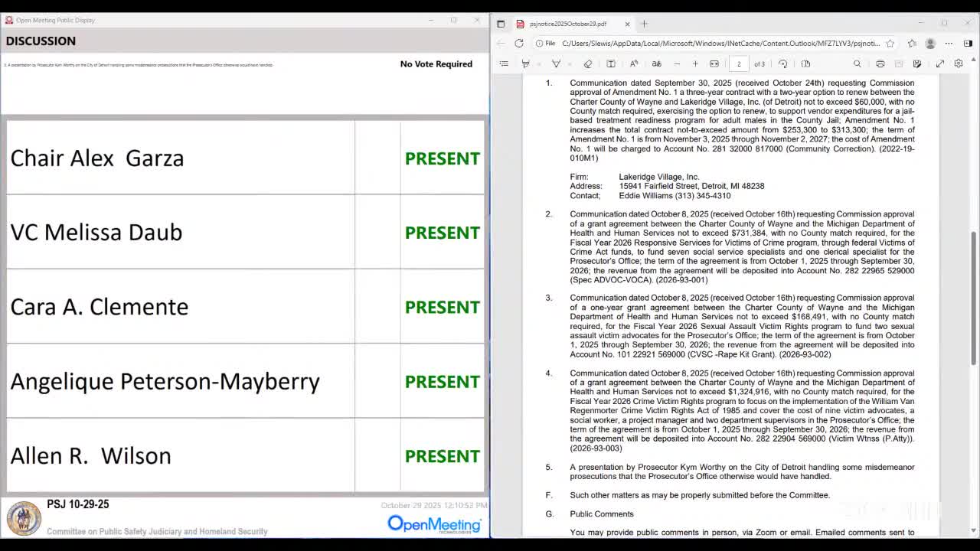Click the Public Comments heading in PDF
This screenshot has width=980, height=551.
[602, 514]
